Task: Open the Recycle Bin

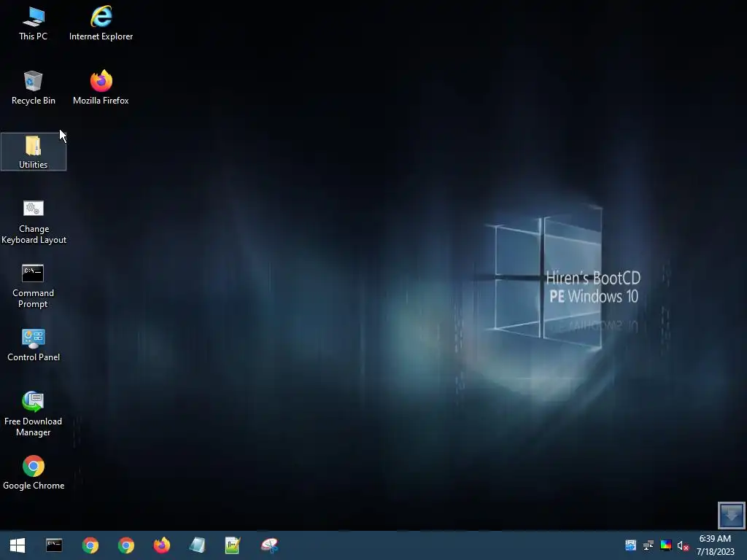Action: (34, 87)
